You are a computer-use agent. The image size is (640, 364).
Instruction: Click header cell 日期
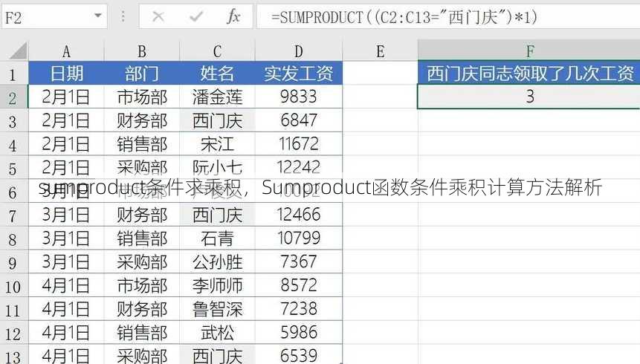[x=66, y=73]
